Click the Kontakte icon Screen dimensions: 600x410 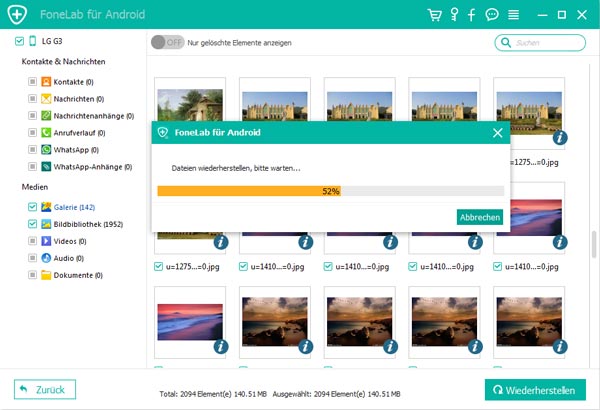(46, 82)
